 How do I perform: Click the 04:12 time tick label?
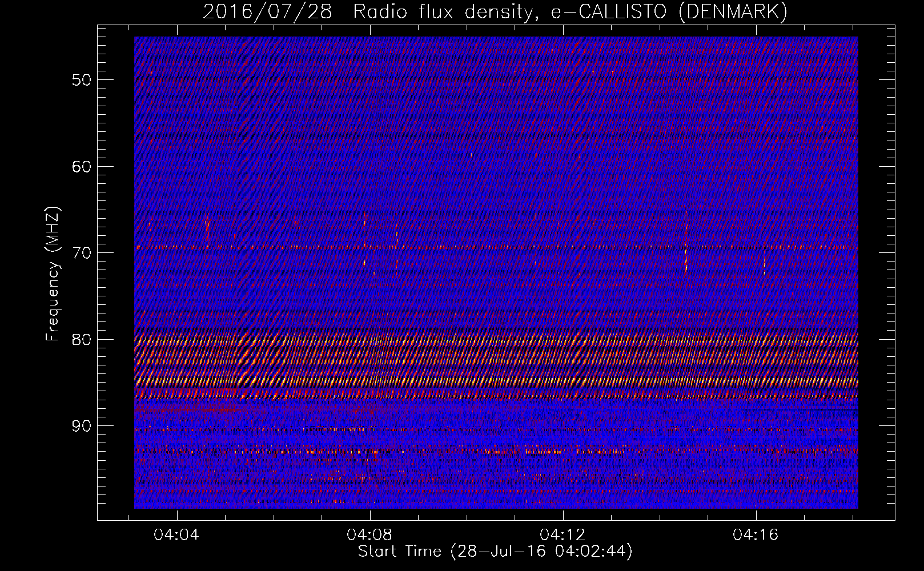pos(563,535)
